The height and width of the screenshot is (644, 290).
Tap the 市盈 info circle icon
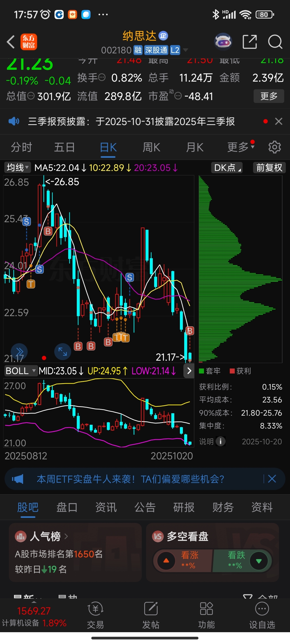pyautogui.click(x=178, y=96)
